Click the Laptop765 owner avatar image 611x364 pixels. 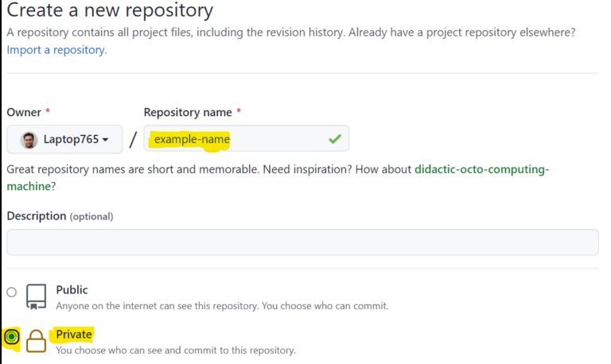click(x=29, y=139)
